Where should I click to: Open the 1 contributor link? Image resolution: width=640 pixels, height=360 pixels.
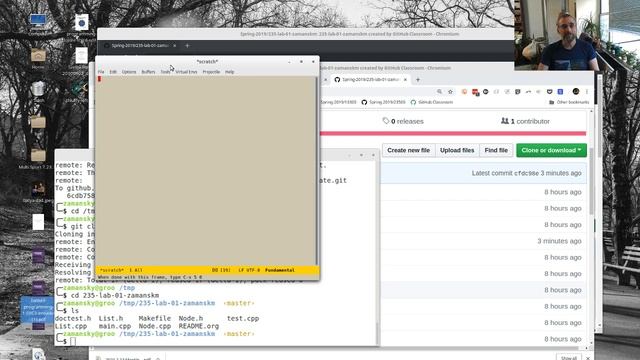coord(525,121)
